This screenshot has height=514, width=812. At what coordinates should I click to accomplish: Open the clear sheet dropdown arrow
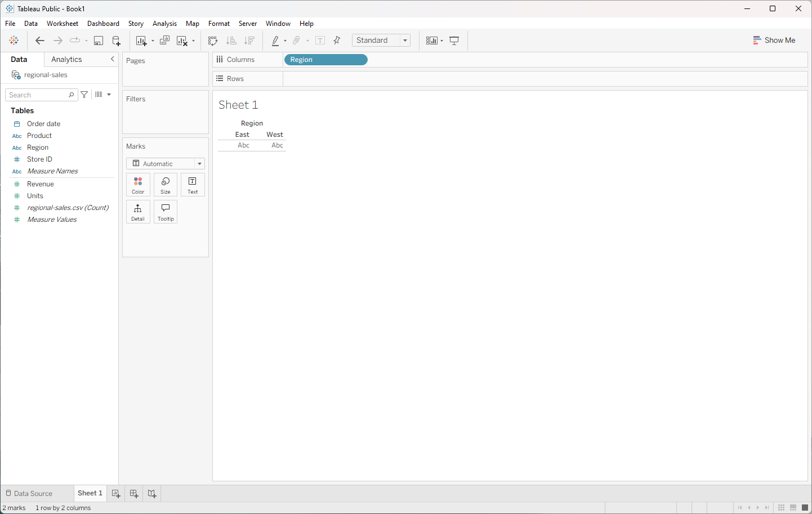pyautogui.click(x=193, y=41)
